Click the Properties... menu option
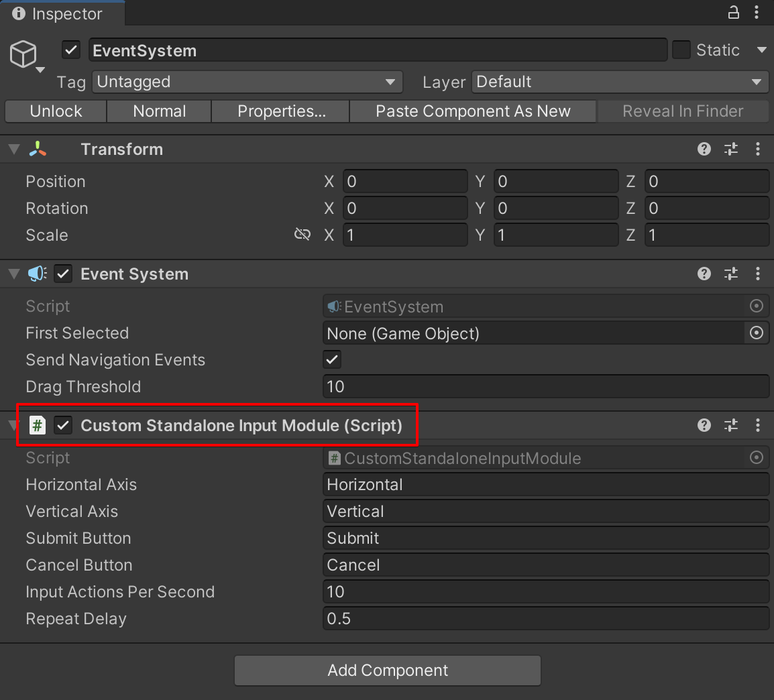The width and height of the screenshot is (774, 700). 280,111
